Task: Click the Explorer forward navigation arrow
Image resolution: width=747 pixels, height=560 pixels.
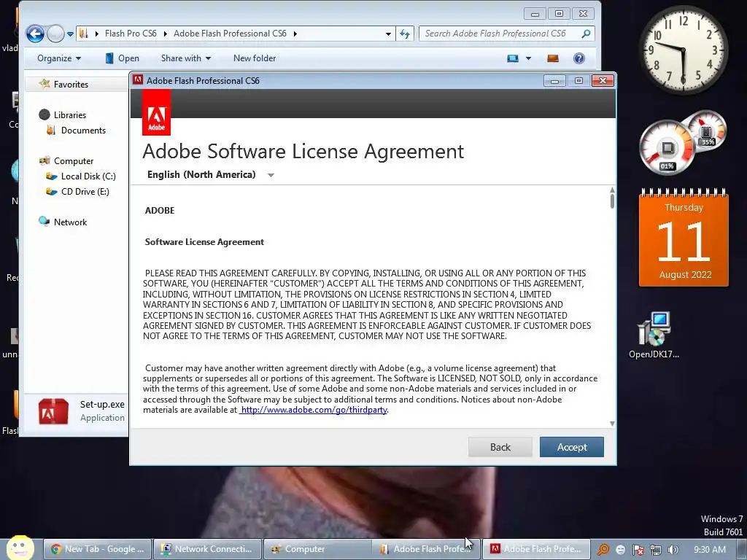Action: click(55, 34)
